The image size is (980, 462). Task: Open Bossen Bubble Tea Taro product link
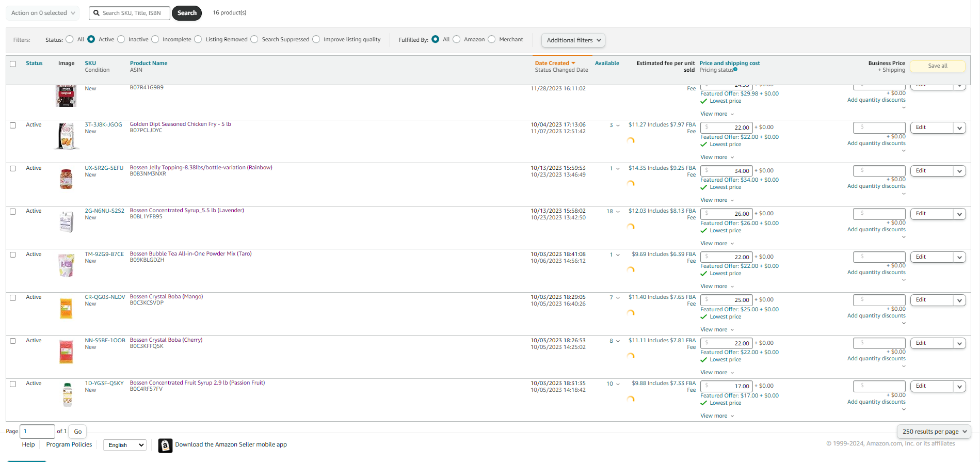tap(191, 254)
